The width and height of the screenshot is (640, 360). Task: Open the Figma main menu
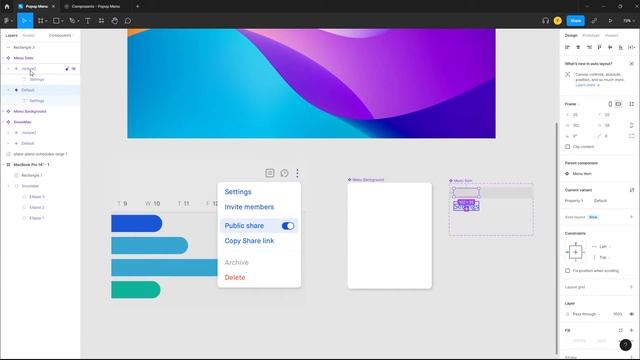pos(7,21)
